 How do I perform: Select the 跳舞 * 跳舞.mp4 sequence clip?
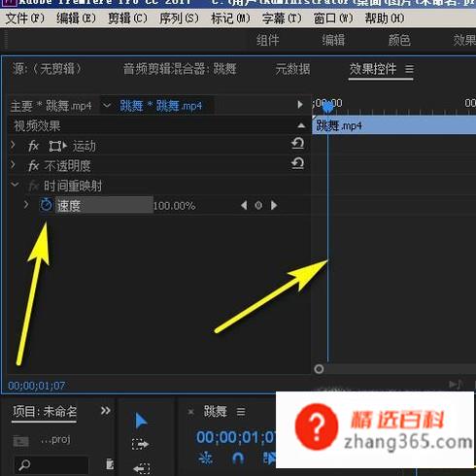pyautogui.click(x=161, y=106)
